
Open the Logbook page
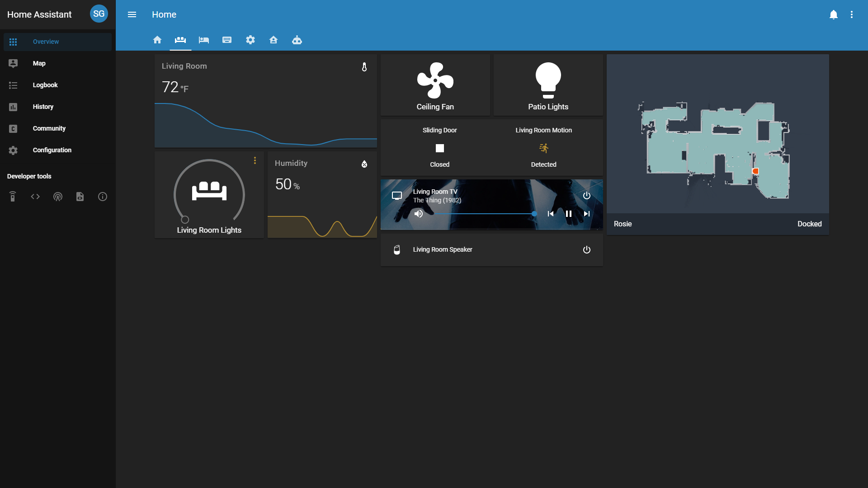coord(45,85)
